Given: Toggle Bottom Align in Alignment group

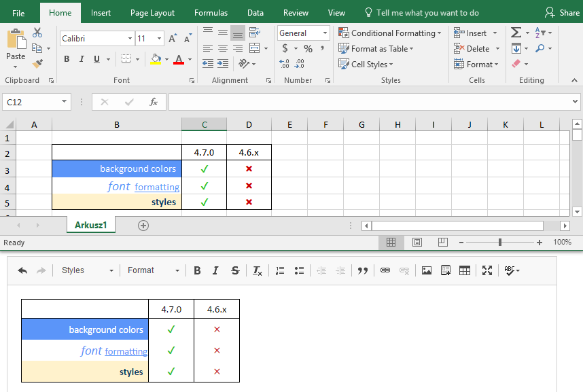Looking at the screenshot, I should (238, 33).
